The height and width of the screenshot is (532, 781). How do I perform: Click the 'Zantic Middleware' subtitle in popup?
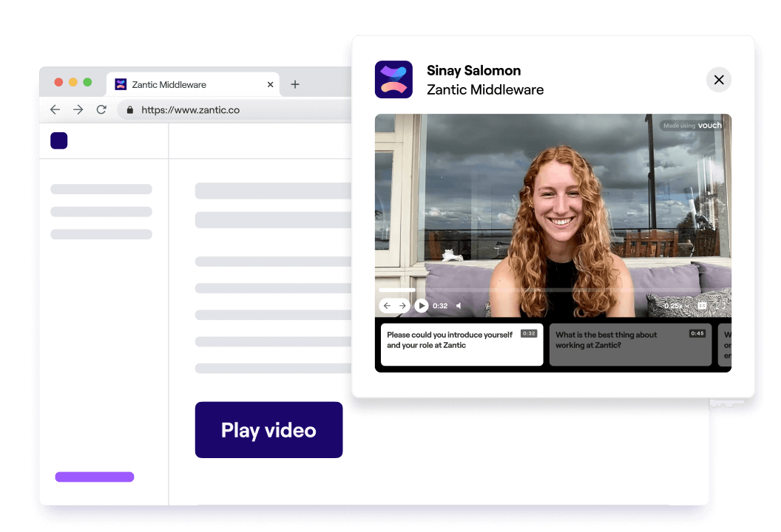coord(485,89)
